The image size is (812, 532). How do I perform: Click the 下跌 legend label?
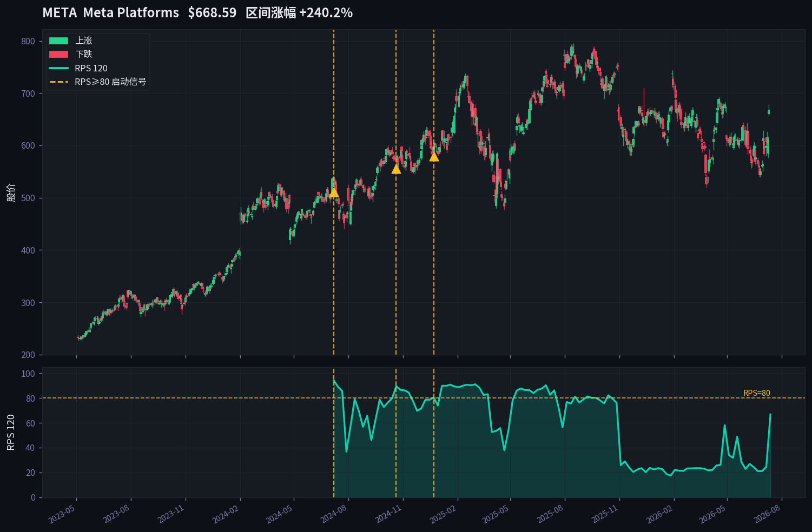[84, 54]
